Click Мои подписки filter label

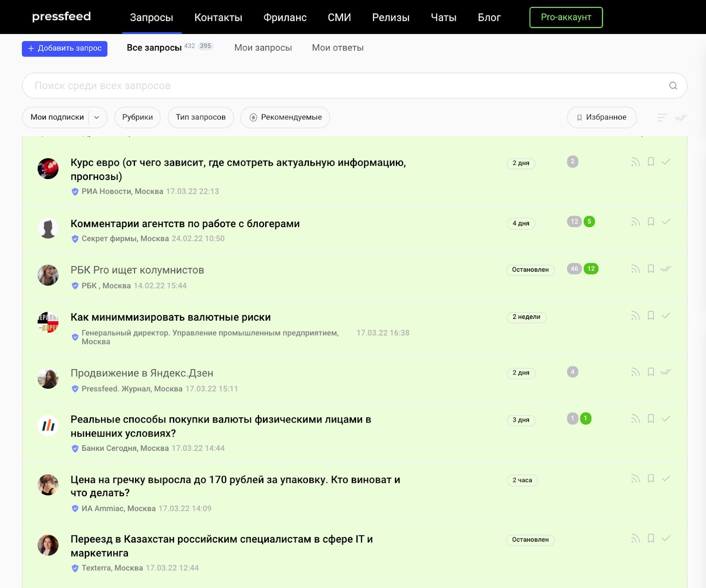[57, 117]
